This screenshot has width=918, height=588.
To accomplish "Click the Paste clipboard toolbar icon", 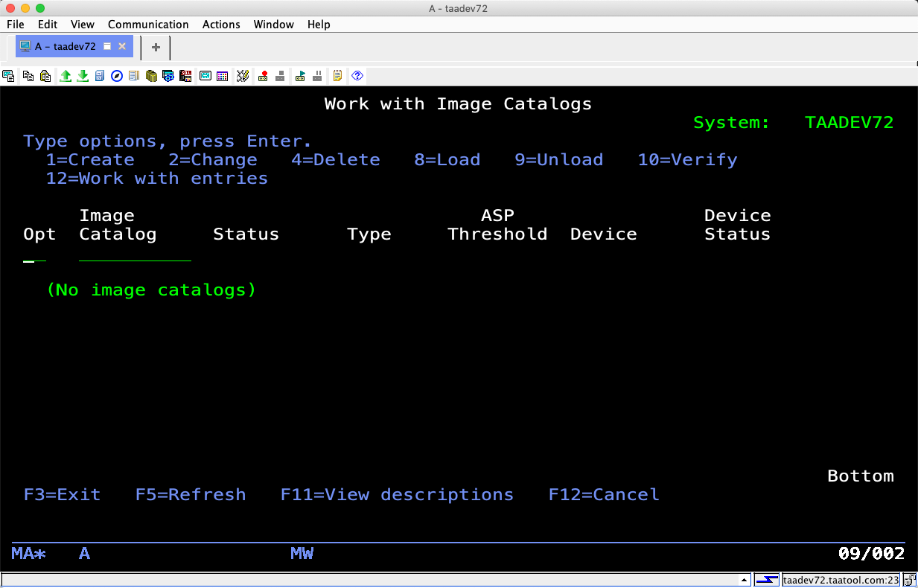I will [x=45, y=76].
